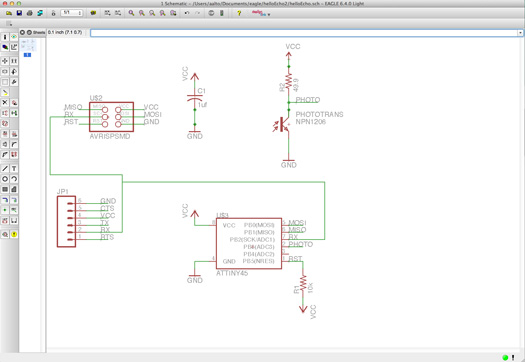Select the Mark tool
The height and width of the screenshot is (362, 525).
coord(14,47)
